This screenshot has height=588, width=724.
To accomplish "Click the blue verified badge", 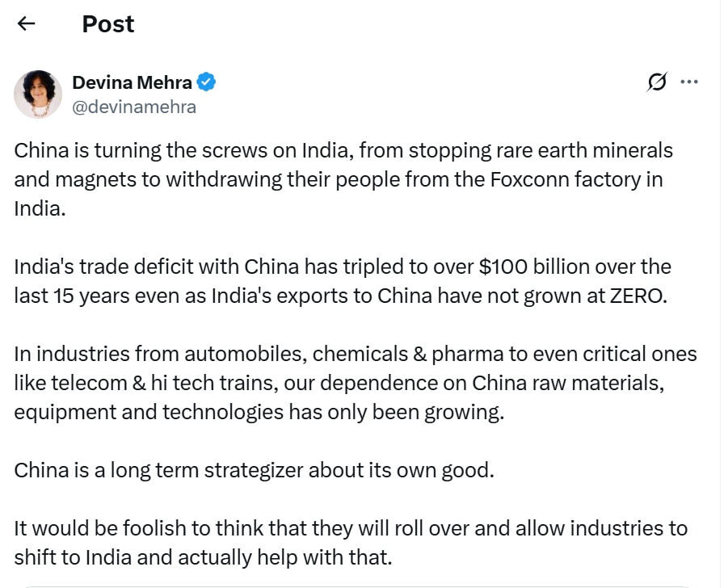I will tap(206, 82).
